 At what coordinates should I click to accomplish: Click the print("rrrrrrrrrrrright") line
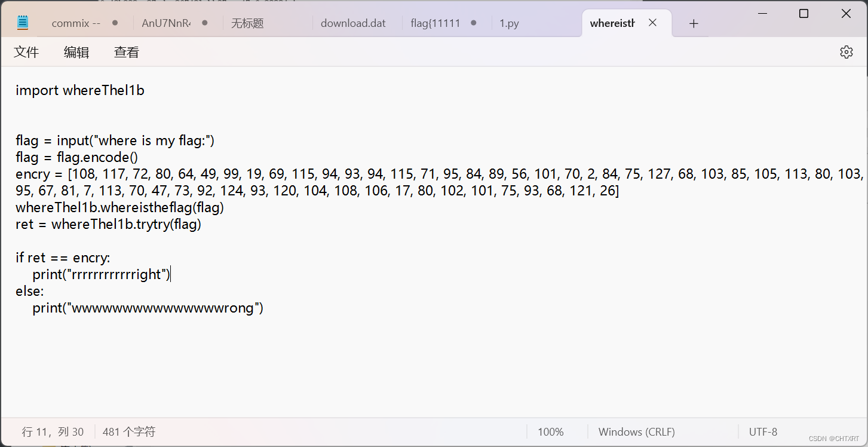[x=102, y=274]
